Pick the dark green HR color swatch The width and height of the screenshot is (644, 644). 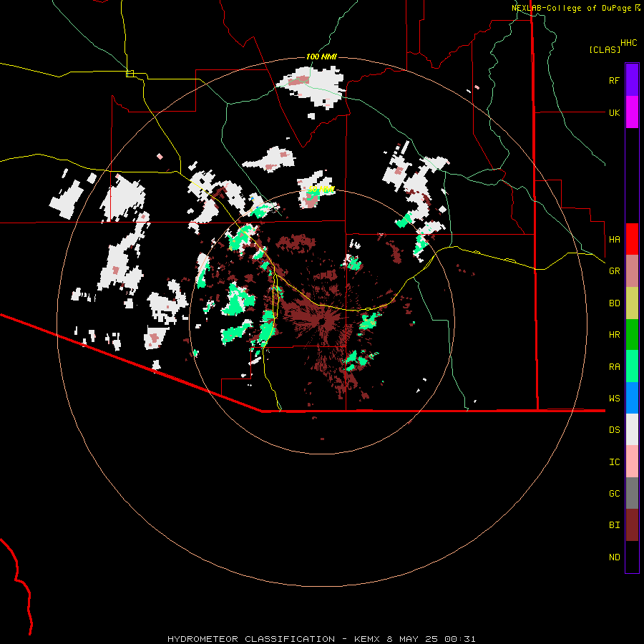coord(632,334)
